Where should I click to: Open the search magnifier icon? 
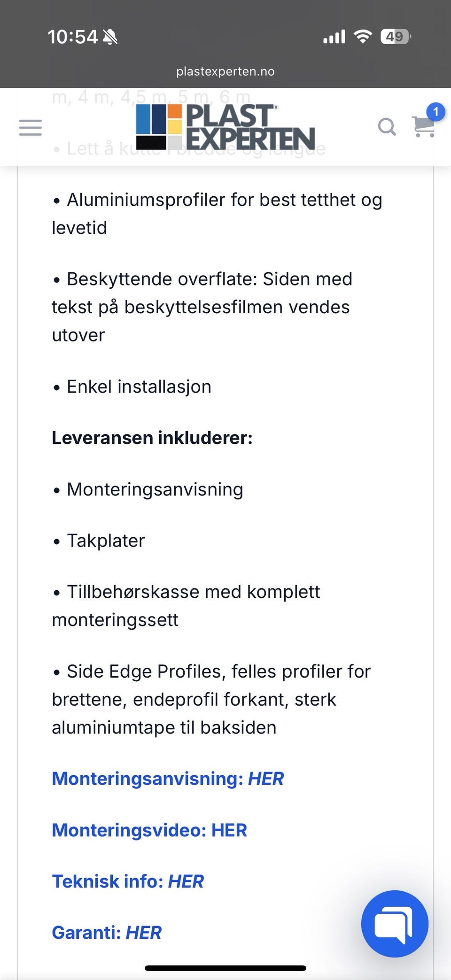pos(387,127)
